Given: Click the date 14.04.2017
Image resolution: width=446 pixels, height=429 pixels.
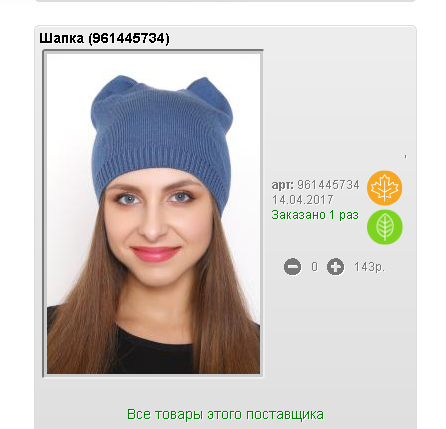Looking at the screenshot, I should click(x=303, y=200).
